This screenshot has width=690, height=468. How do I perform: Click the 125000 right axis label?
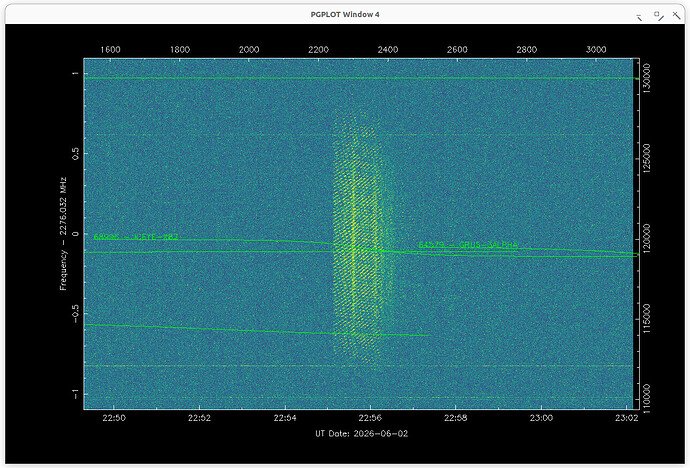[646, 158]
